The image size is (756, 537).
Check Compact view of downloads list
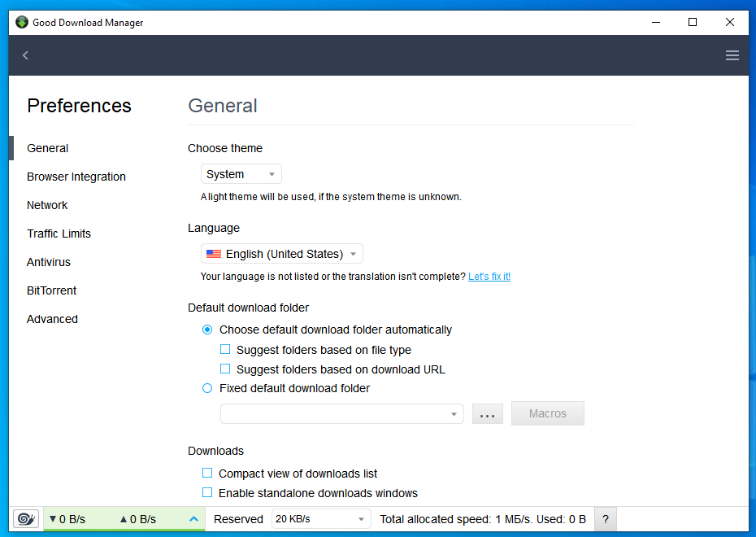click(x=207, y=473)
